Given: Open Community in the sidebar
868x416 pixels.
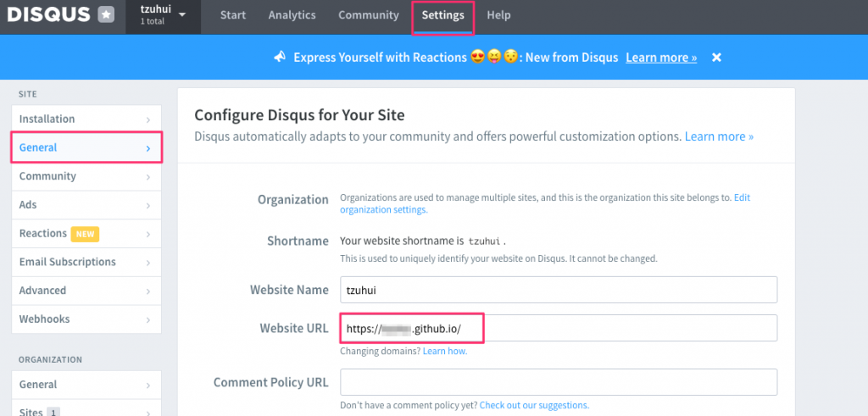Looking at the screenshot, I should point(86,176).
